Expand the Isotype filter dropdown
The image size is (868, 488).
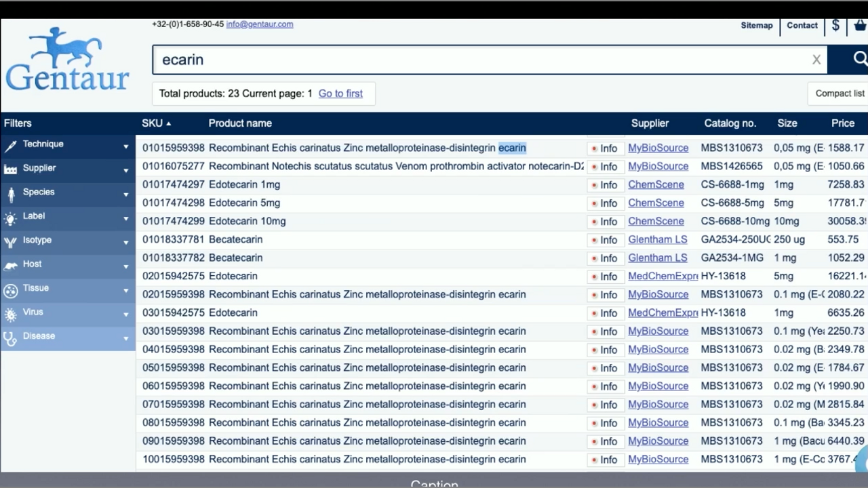pyautogui.click(x=125, y=243)
